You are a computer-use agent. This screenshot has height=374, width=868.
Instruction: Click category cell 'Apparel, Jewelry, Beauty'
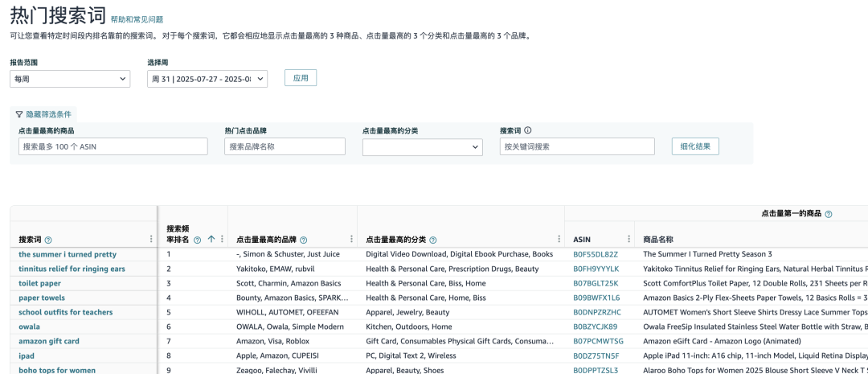(x=407, y=312)
